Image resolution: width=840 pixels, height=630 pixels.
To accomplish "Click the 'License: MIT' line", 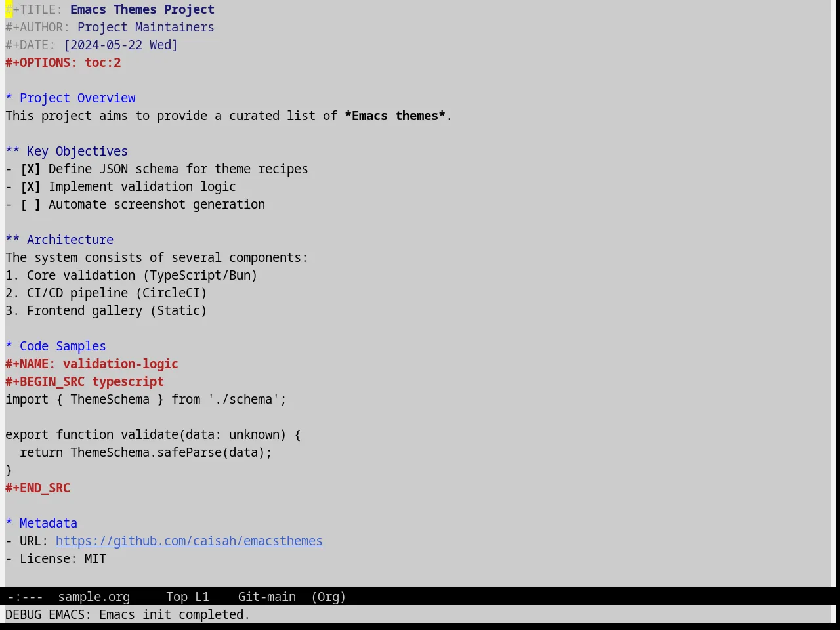I will pos(63,559).
